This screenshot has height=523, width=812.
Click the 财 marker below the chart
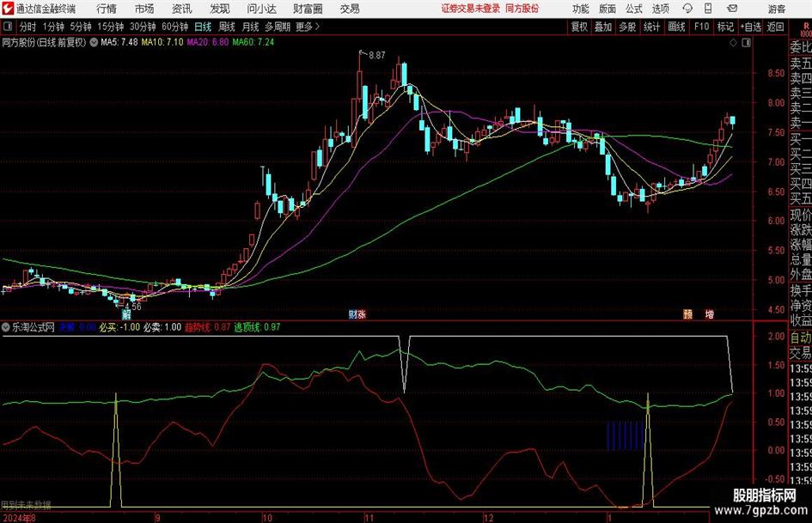352,314
